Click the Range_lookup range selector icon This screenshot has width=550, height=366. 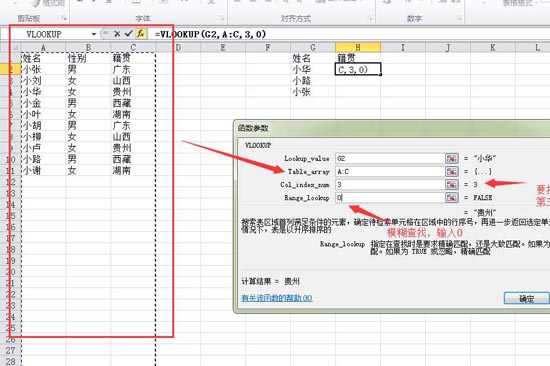[x=452, y=198]
